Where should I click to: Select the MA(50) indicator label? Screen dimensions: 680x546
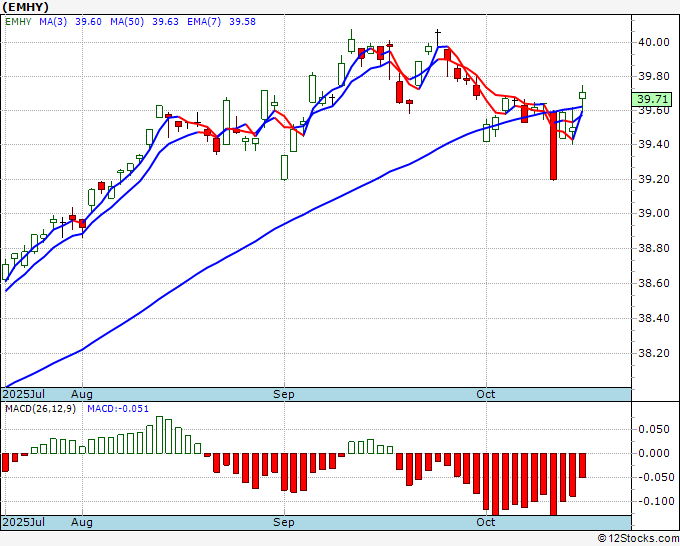coord(127,22)
